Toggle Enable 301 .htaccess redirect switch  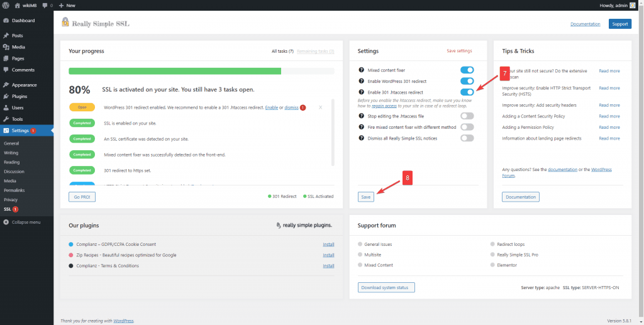pyautogui.click(x=467, y=92)
